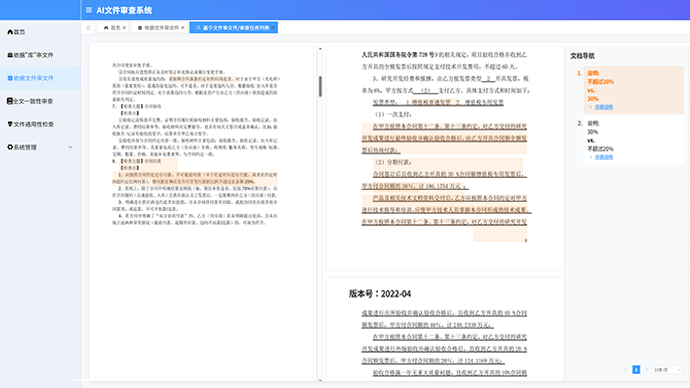The height and width of the screenshot is (388, 690).
Task: Click highlighted clause 1 in left document
Action: click(195, 178)
